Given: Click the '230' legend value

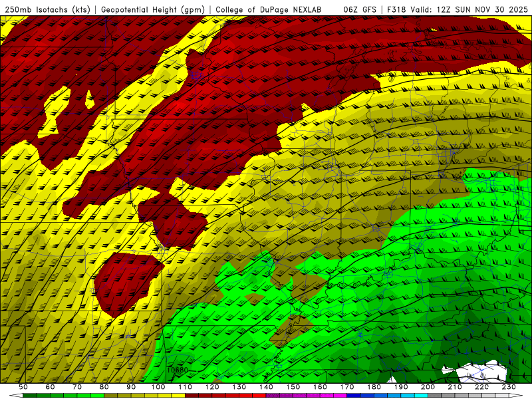Looking at the screenshot, I should (509, 387).
